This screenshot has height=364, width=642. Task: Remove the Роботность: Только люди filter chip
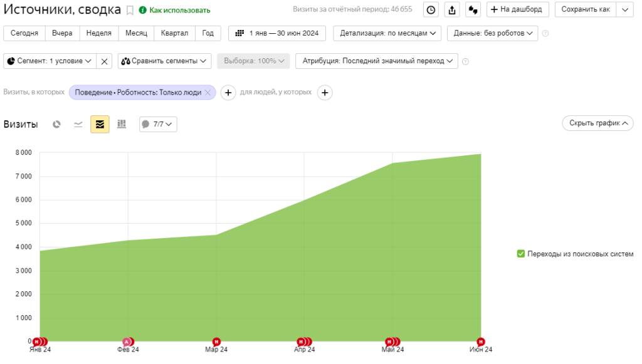point(208,93)
